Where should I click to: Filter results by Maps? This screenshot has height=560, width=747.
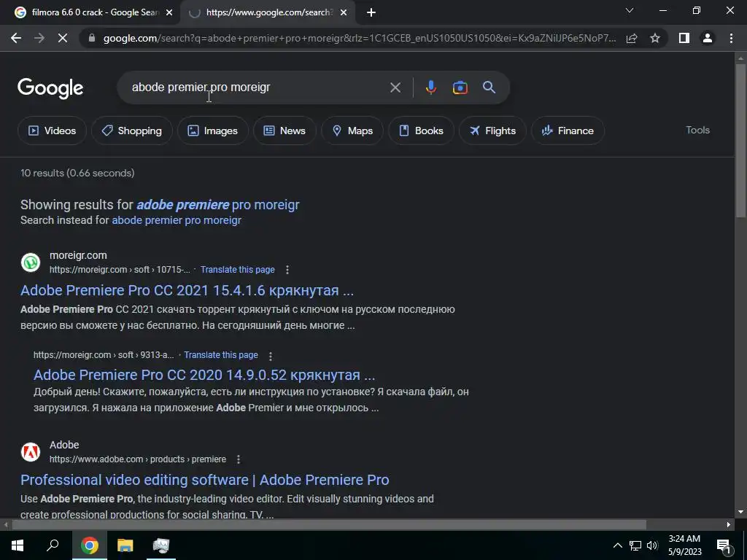coord(352,131)
